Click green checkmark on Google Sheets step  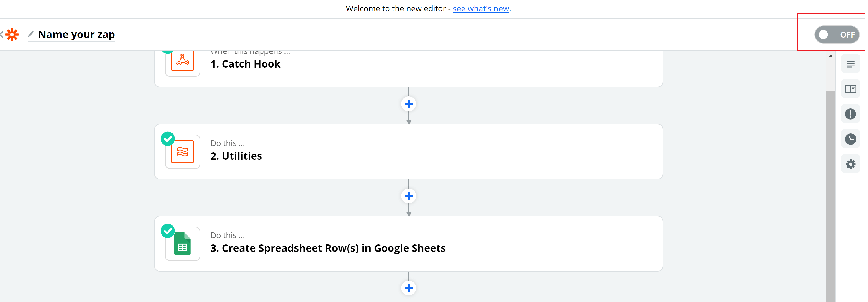[x=168, y=231]
